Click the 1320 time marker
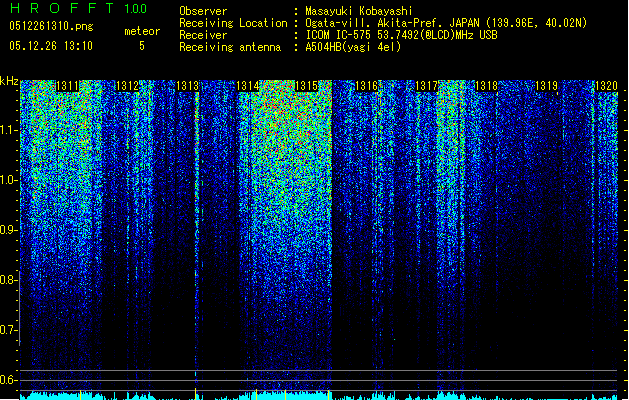The height and width of the screenshot is (400, 629). pos(606,86)
